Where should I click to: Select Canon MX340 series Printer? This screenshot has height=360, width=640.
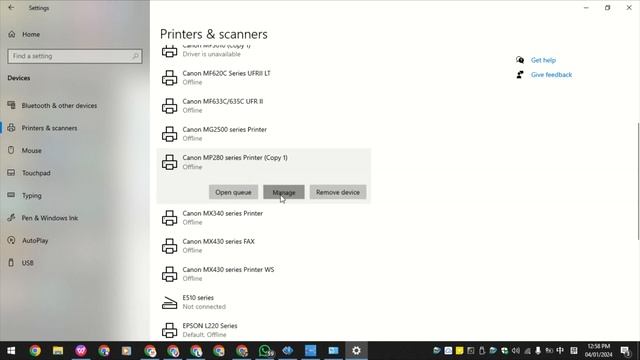(x=264, y=218)
